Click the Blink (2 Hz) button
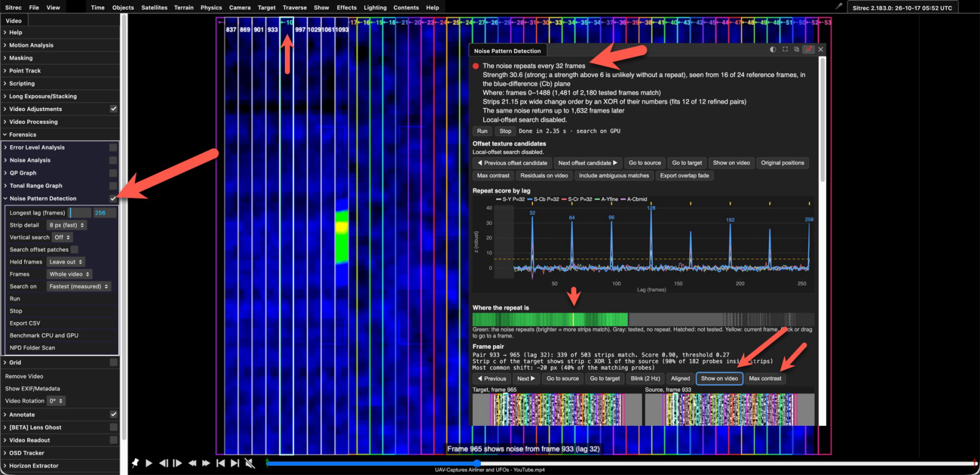The width and height of the screenshot is (980, 475). coord(646,378)
